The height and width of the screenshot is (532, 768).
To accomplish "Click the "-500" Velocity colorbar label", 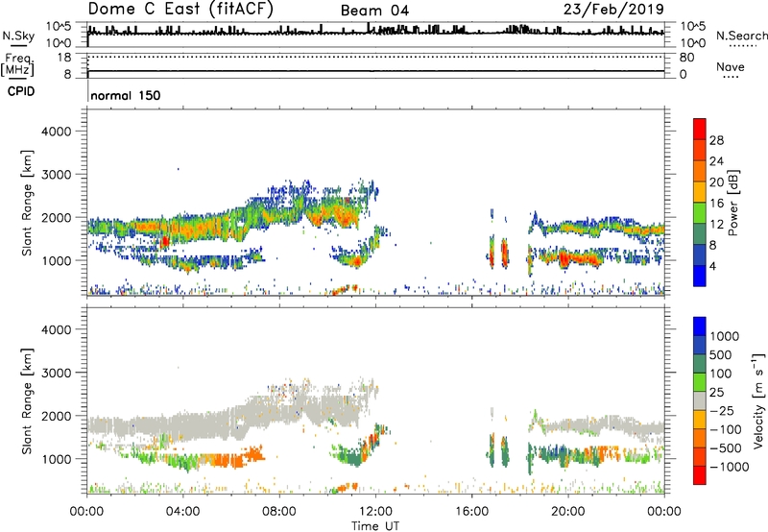I will pos(726,447).
